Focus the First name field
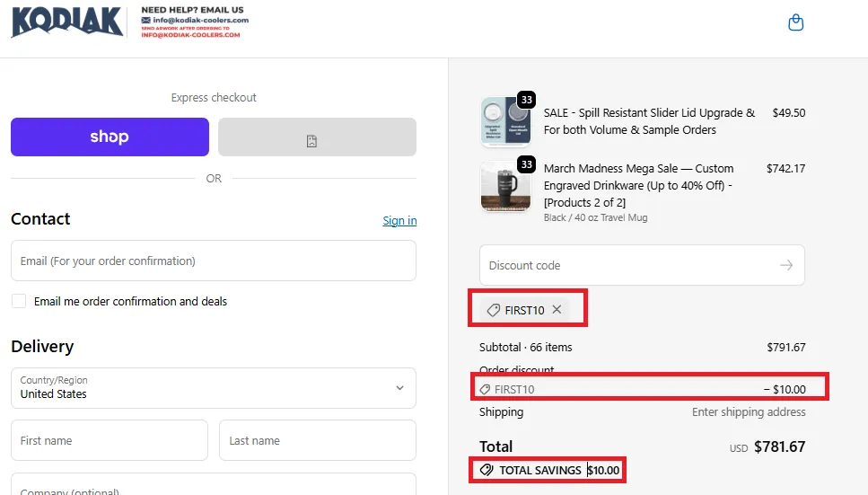Viewport: 868px width, 495px height. click(x=109, y=441)
